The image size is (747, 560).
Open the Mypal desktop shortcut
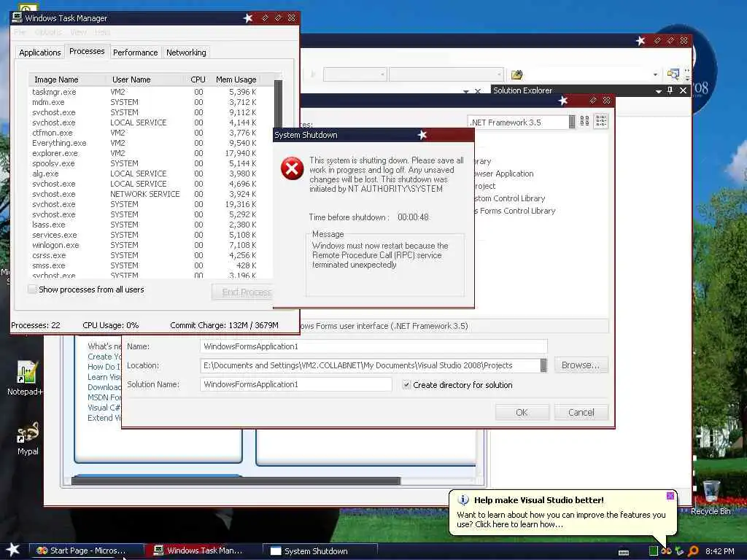[28, 438]
